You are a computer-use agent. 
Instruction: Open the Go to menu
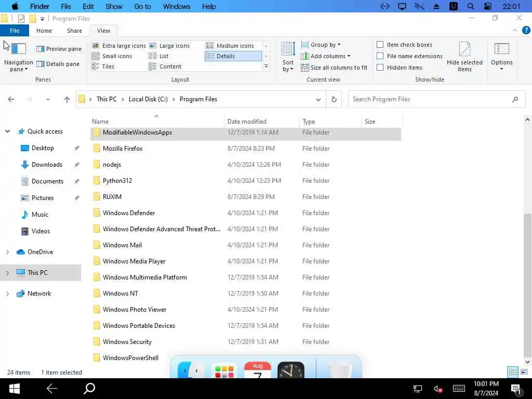[x=142, y=6]
